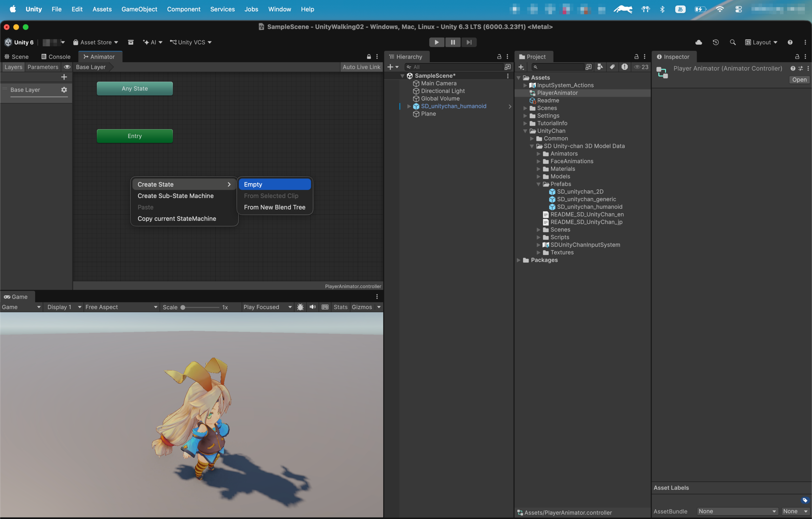Add a new animator layer
The image size is (812, 519).
pos(64,77)
